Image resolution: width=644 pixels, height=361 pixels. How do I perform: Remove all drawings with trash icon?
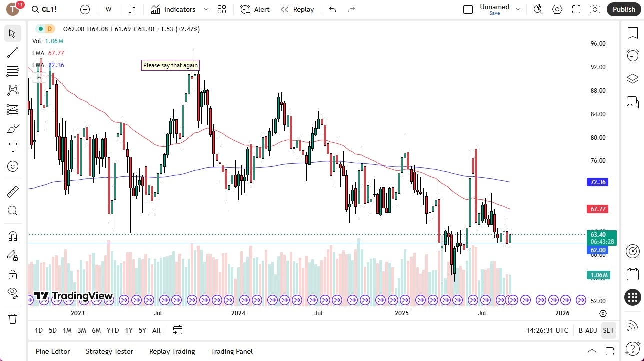(x=13, y=318)
